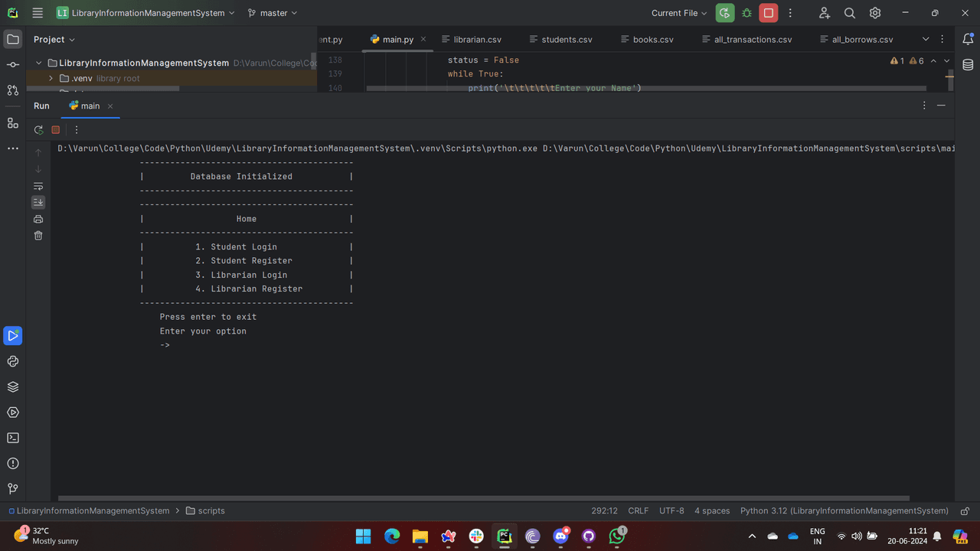Viewport: 980px width, 551px height.
Task: Click the Debug bug icon in toolbar
Action: 746,13
